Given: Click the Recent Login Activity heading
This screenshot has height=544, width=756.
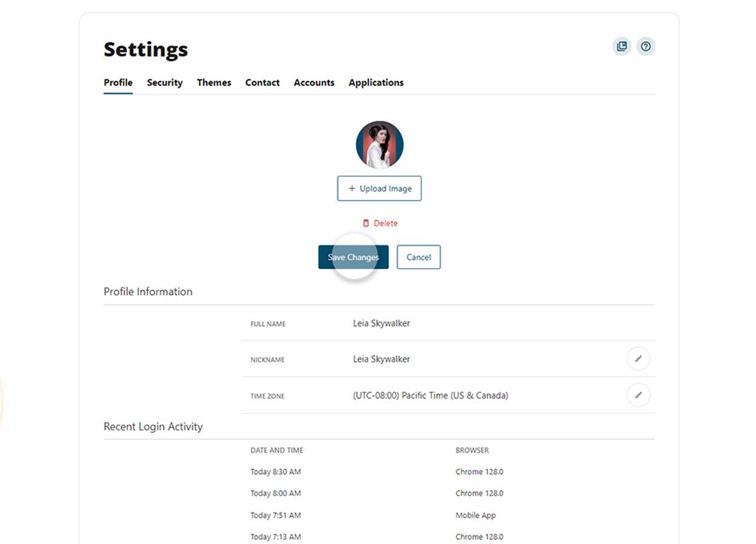Looking at the screenshot, I should coord(153,426).
